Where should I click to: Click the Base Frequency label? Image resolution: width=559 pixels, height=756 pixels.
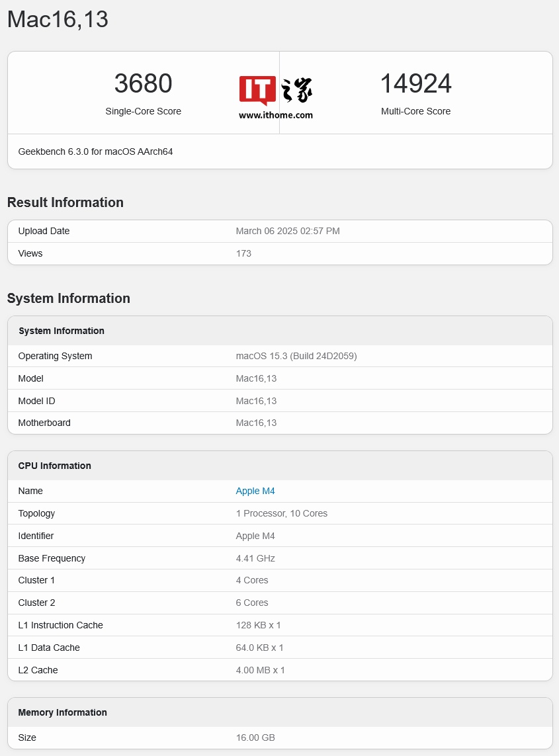(x=52, y=558)
